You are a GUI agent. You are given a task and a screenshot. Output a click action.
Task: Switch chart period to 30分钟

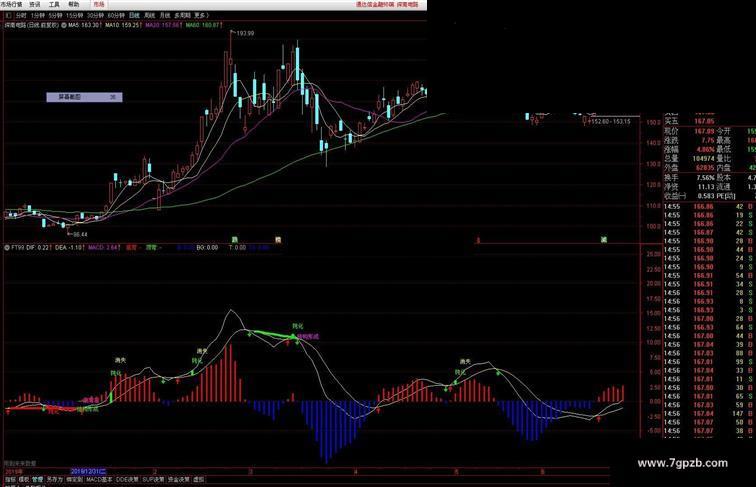(95, 15)
